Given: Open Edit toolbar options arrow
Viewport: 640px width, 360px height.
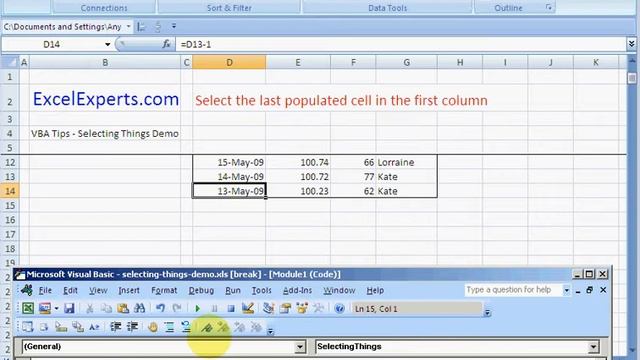Looking at the screenshot, I should coord(270,331).
